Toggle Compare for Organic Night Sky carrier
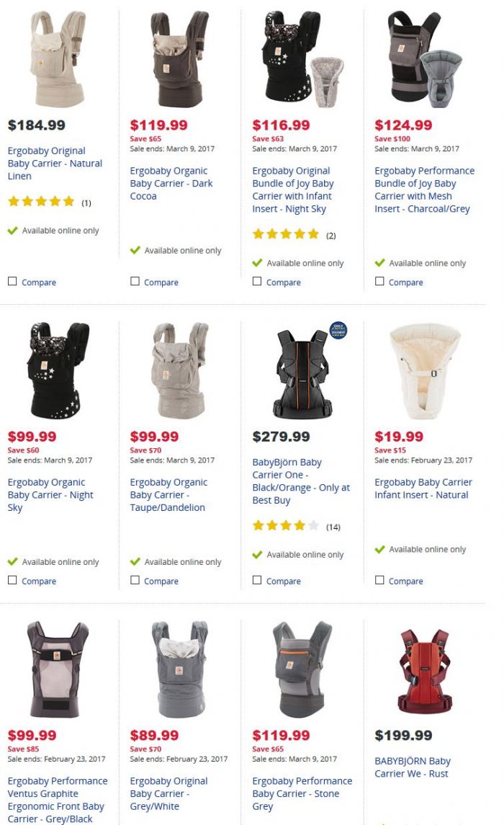This screenshot has width=504, height=825. [12, 580]
